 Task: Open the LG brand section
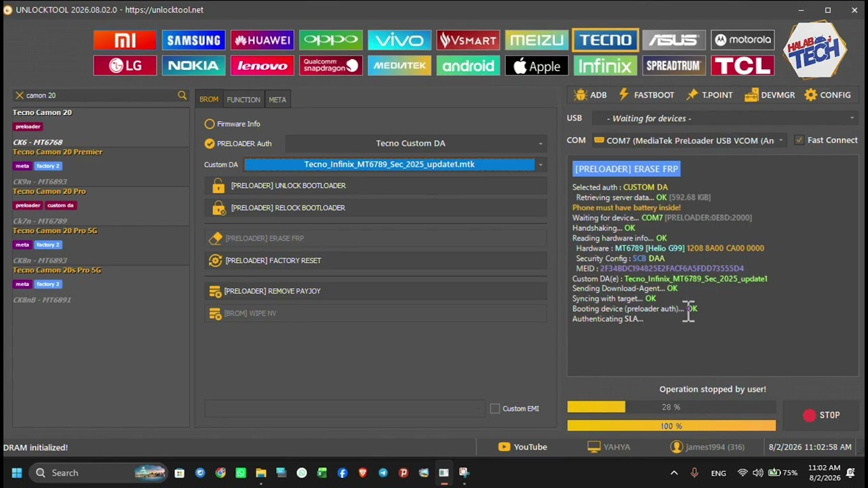tap(125, 66)
